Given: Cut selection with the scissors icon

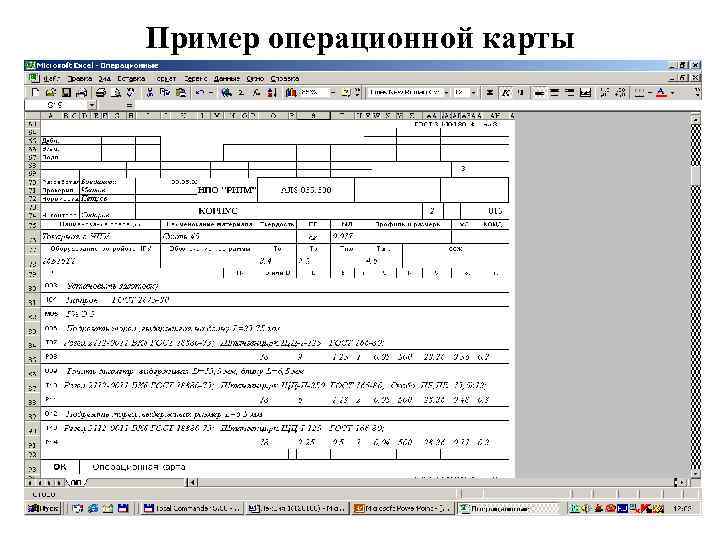Looking at the screenshot, I should [150, 93].
